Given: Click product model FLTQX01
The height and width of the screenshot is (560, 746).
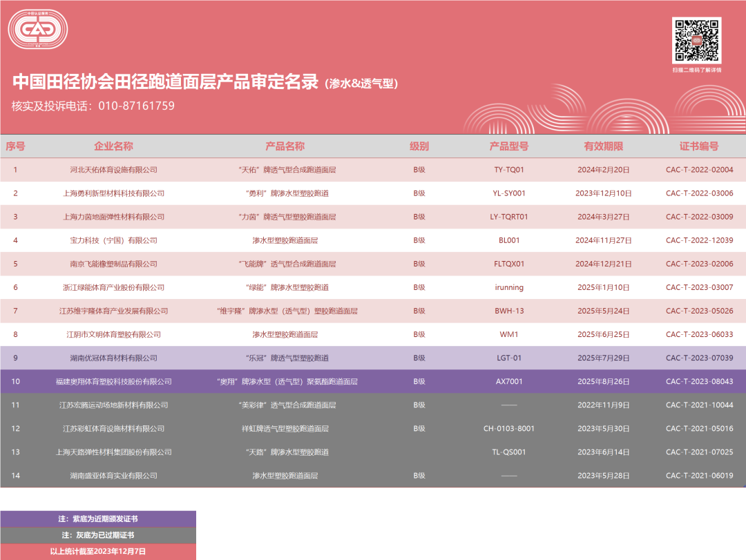Looking at the screenshot, I should (x=509, y=264).
